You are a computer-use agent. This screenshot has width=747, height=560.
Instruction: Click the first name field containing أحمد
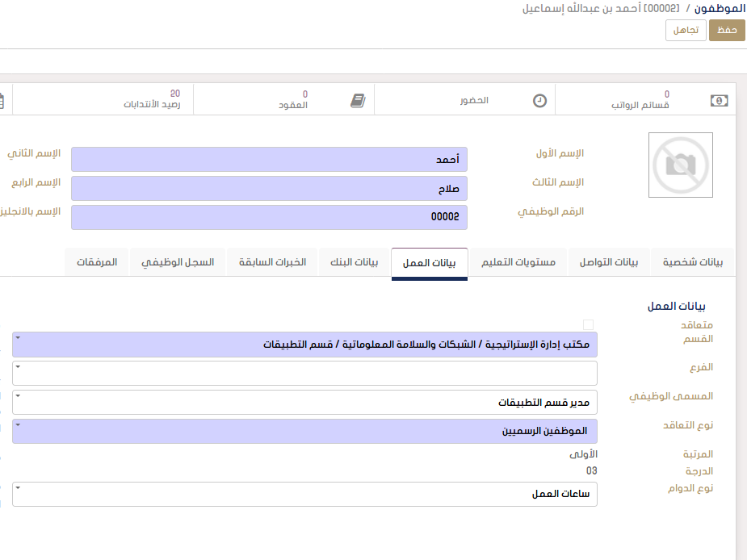coord(269,160)
